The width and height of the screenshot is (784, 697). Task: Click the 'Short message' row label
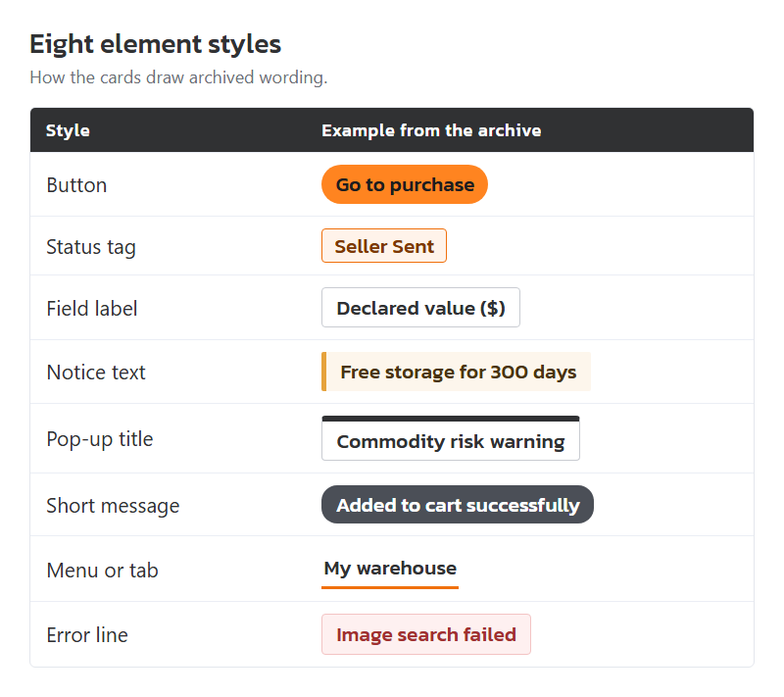113,506
